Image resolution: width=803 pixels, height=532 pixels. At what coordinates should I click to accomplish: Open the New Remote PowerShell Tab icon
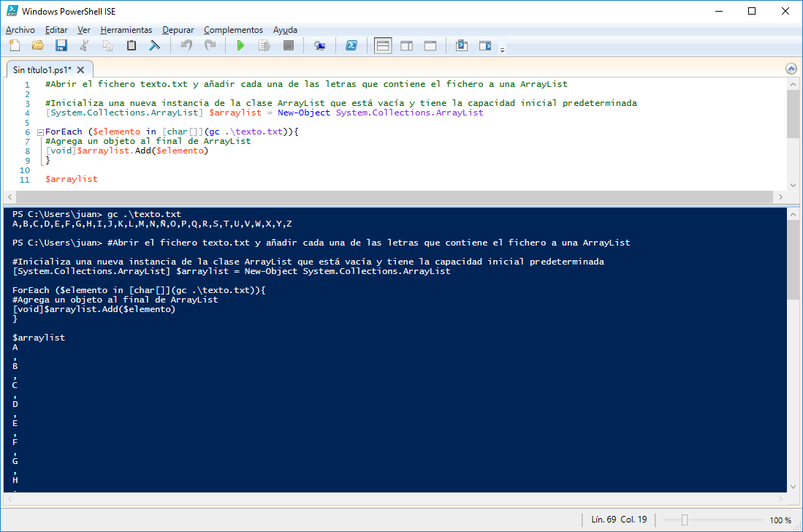point(319,46)
